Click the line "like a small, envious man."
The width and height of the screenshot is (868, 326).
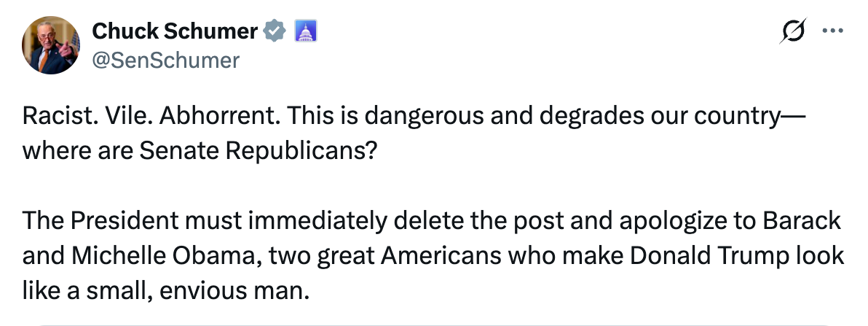[166, 292]
